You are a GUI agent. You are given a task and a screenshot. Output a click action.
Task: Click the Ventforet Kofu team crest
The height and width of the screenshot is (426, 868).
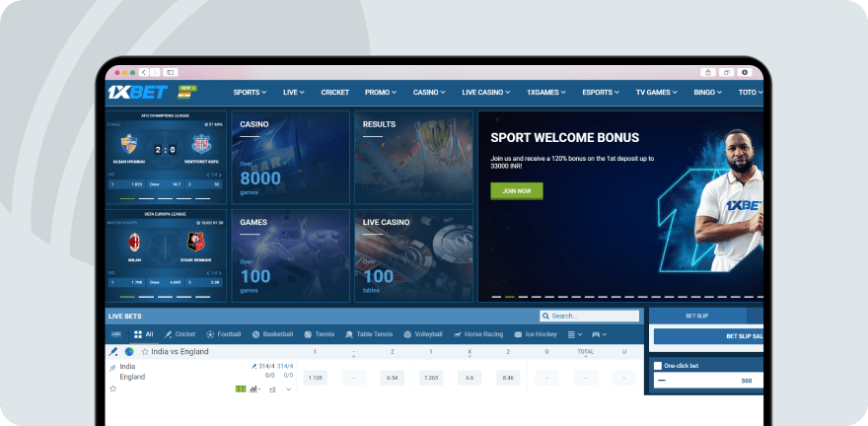pyautogui.click(x=200, y=144)
